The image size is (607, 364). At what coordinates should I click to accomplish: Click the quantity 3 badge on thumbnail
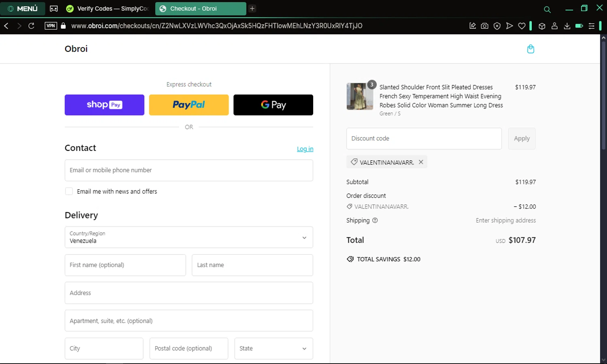coord(371,85)
